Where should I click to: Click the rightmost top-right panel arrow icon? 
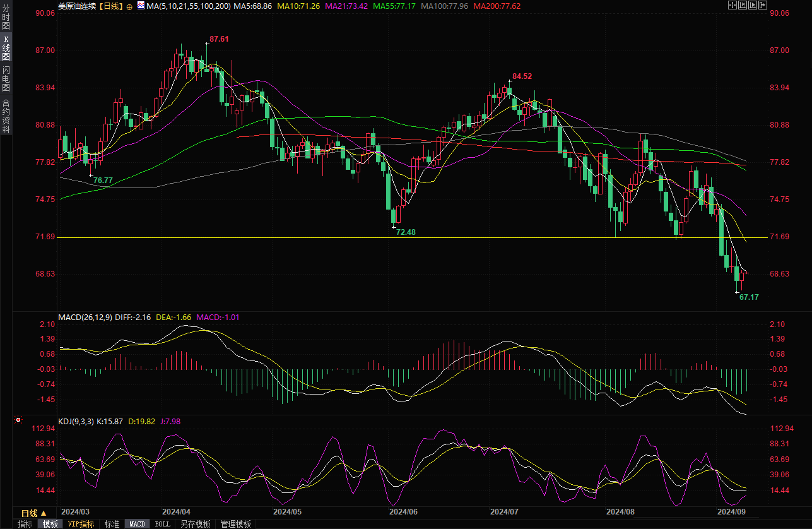point(763,6)
